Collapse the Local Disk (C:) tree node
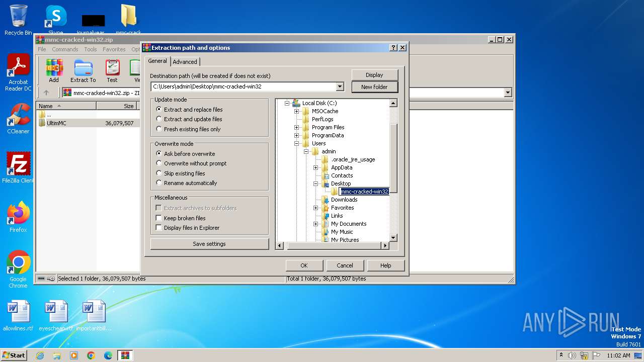The image size is (644, 362). [287, 103]
